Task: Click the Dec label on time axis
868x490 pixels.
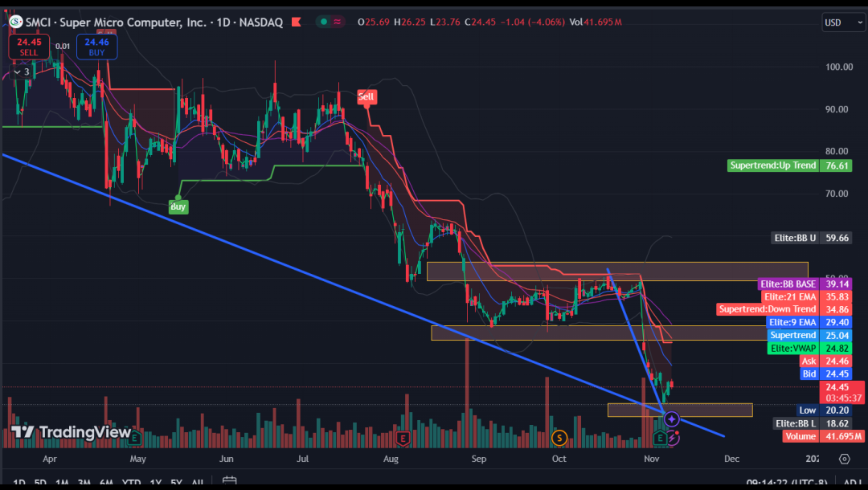Action: (x=732, y=459)
